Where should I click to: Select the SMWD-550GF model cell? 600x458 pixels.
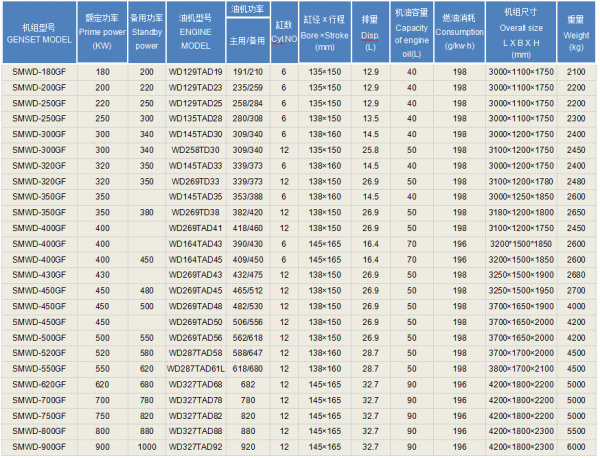(39, 369)
